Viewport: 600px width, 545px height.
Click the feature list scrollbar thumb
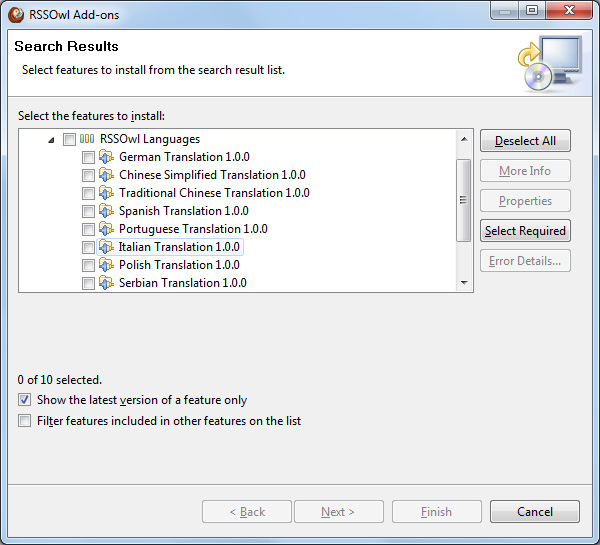463,199
